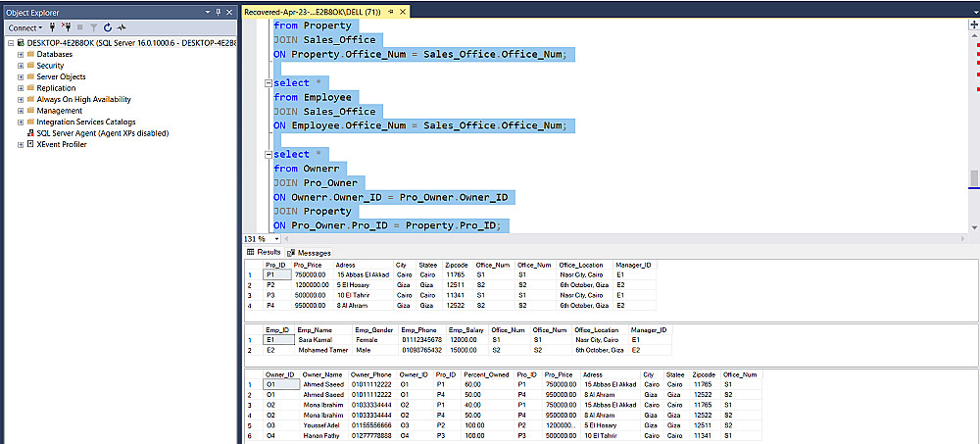Click the Percent_Owned column header
Screen dimensions: 980x444
486,375
